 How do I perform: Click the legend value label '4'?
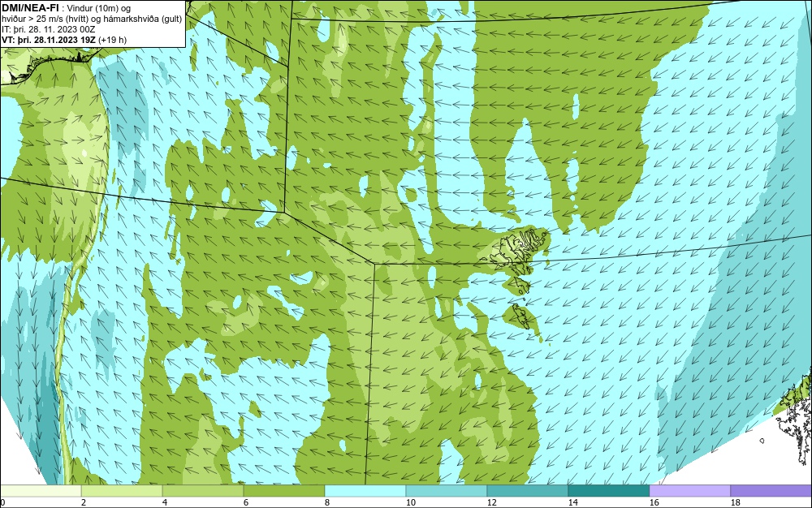165,502
